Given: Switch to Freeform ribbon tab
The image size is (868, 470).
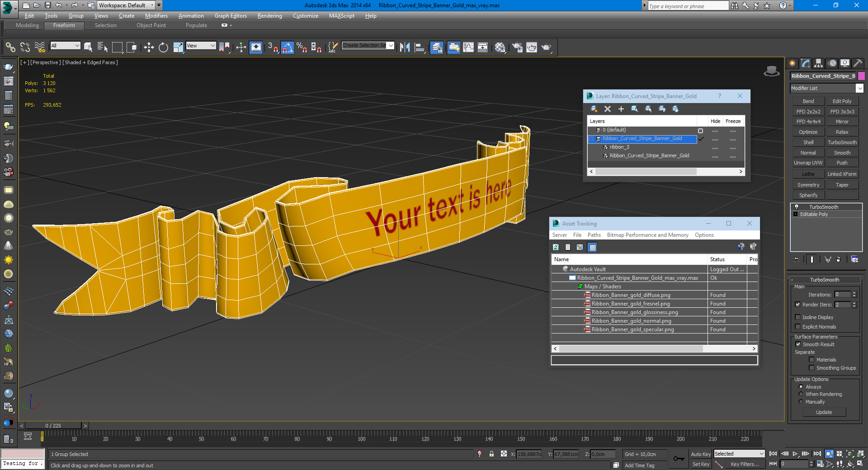Looking at the screenshot, I should pos(64,25).
